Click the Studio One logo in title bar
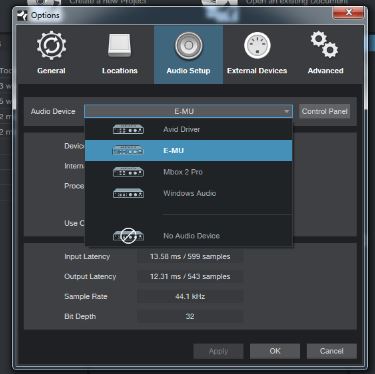 (x=22, y=16)
